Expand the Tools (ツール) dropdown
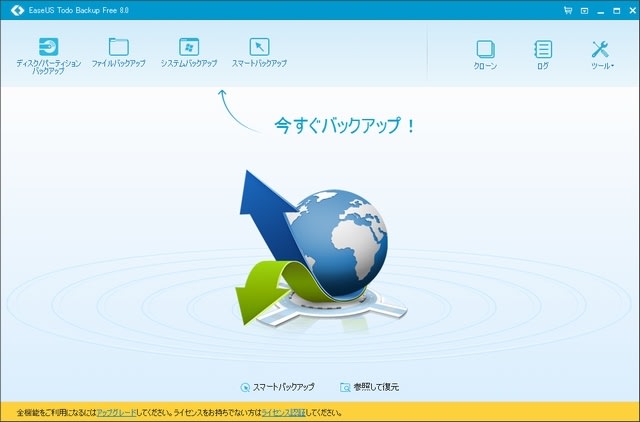The width and height of the screenshot is (640, 422). [601, 50]
